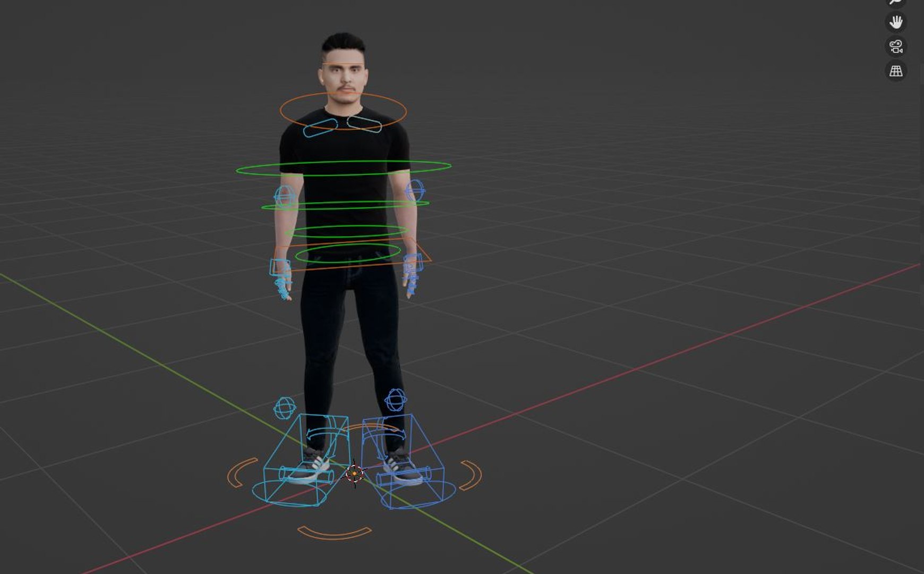
Task: Activate the pan view hand icon
Action: click(x=896, y=22)
